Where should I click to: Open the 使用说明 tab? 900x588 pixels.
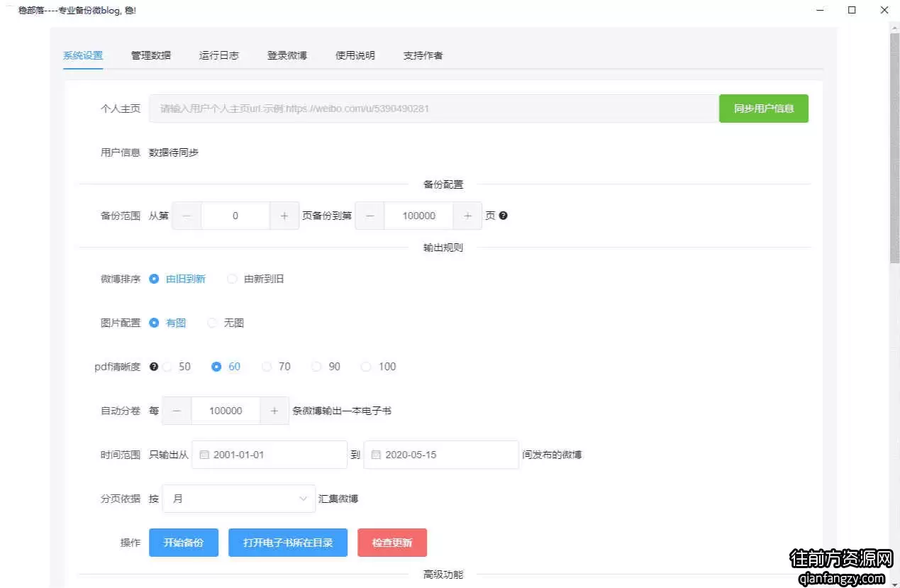pos(355,55)
